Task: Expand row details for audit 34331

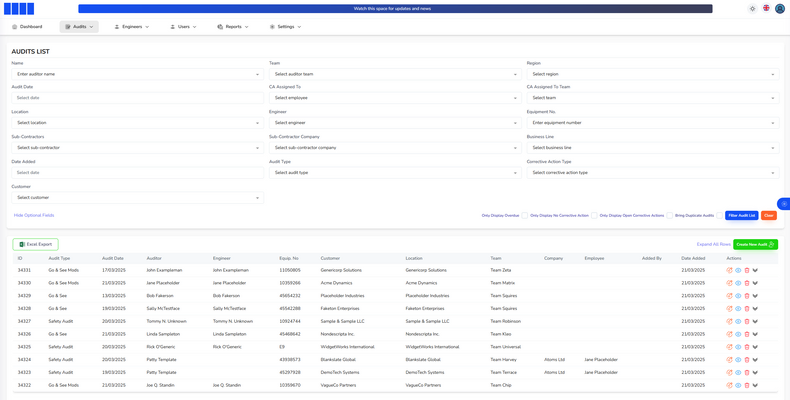Action: click(755, 270)
